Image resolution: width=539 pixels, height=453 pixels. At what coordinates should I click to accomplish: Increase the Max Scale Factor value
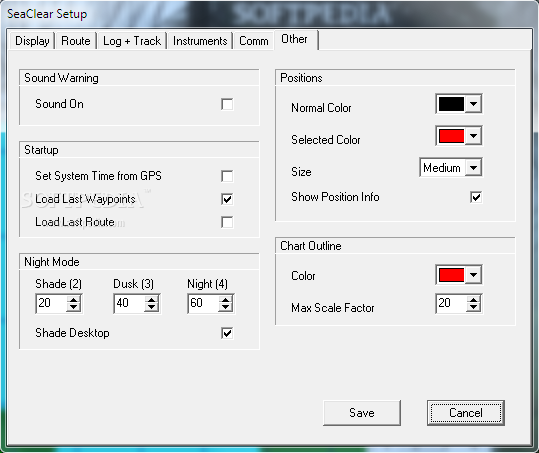pos(474,300)
